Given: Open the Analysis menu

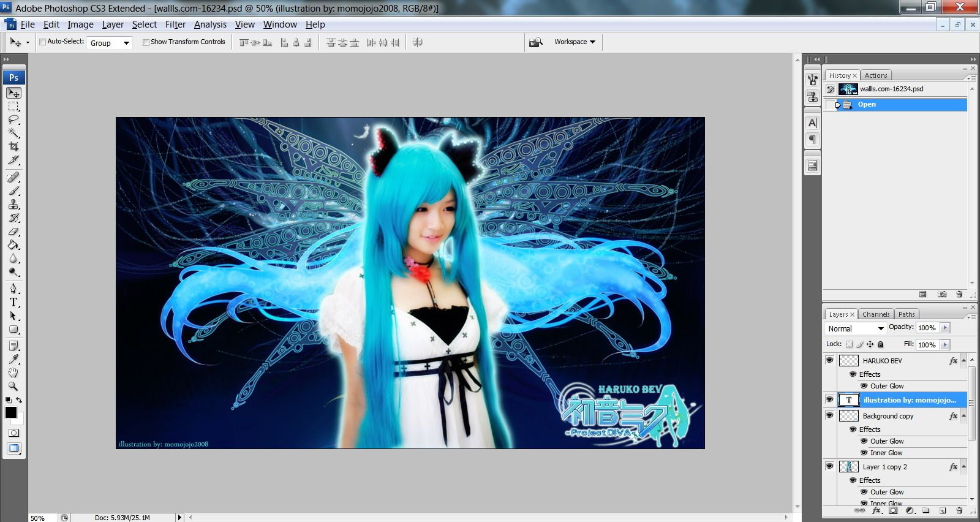Looking at the screenshot, I should click(x=210, y=25).
